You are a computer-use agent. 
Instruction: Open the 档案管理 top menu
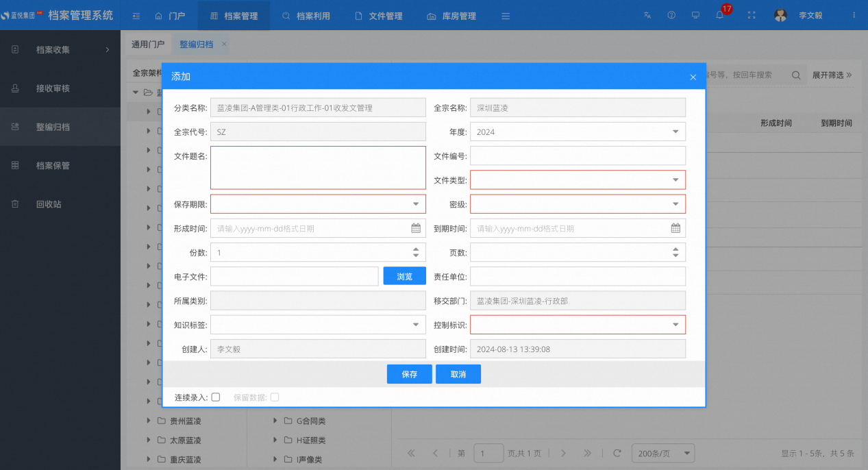pyautogui.click(x=234, y=15)
